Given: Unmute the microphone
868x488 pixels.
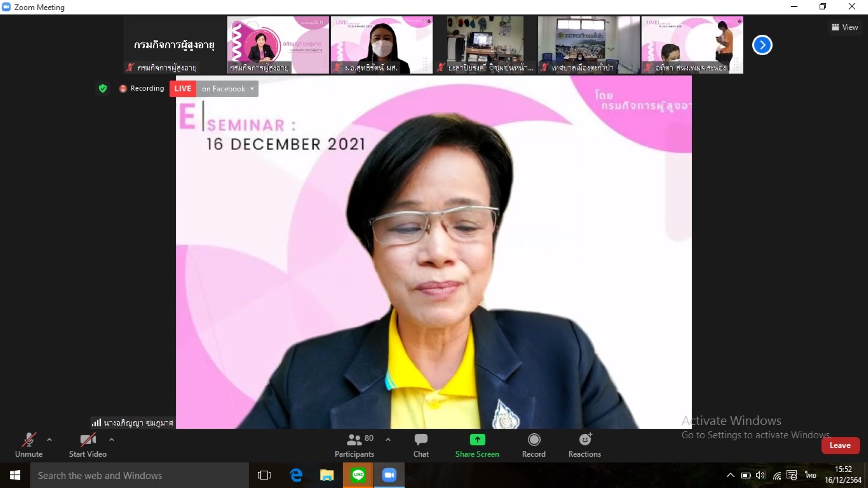Looking at the screenshot, I should point(28,445).
